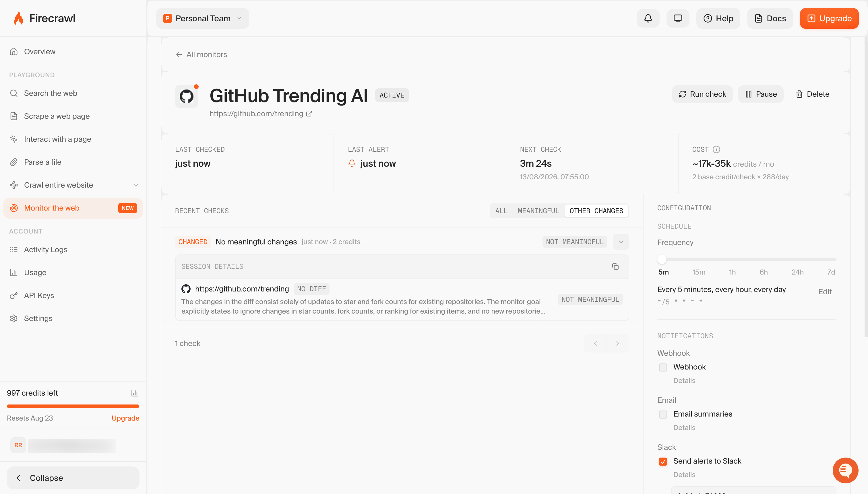The height and width of the screenshot is (494, 868).
Task: Click the 15m frequency label
Action: coord(699,272)
